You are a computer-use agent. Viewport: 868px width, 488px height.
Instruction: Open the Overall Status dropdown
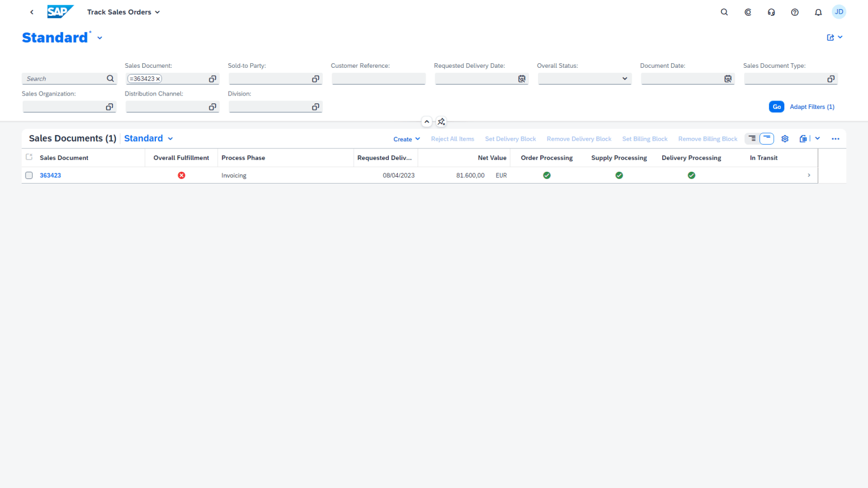click(624, 79)
